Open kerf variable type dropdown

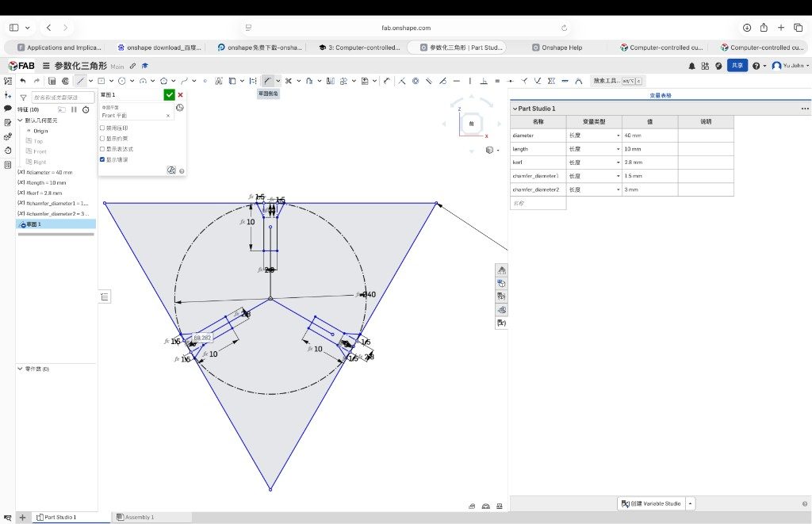pyautogui.click(x=619, y=163)
